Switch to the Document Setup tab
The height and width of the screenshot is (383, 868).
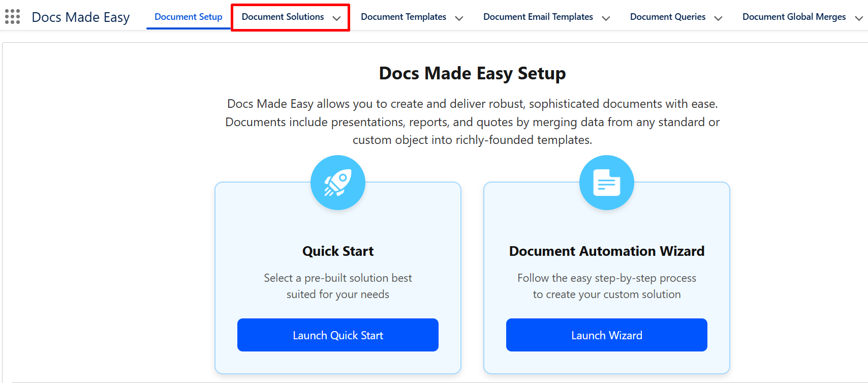tap(188, 17)
